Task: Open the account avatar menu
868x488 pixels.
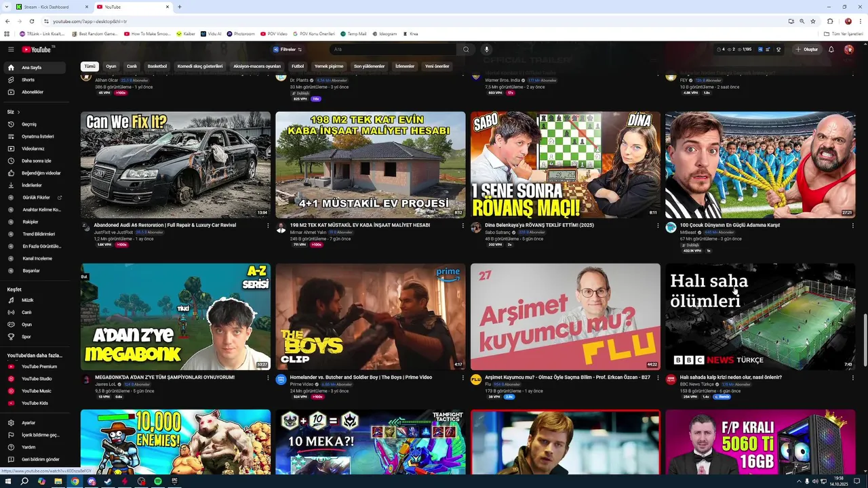Action: [849, 49]
